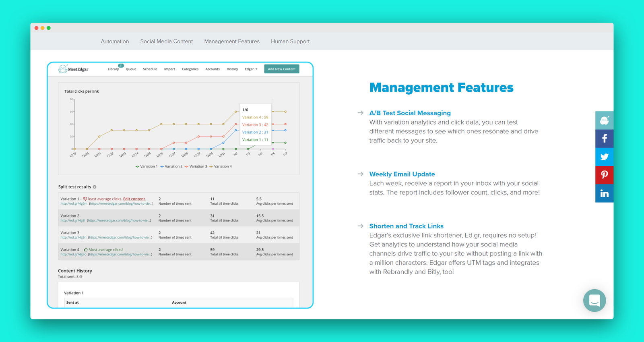Click the Account column header
The height and width of the screenshot is (342, 644).
point(179,303)
